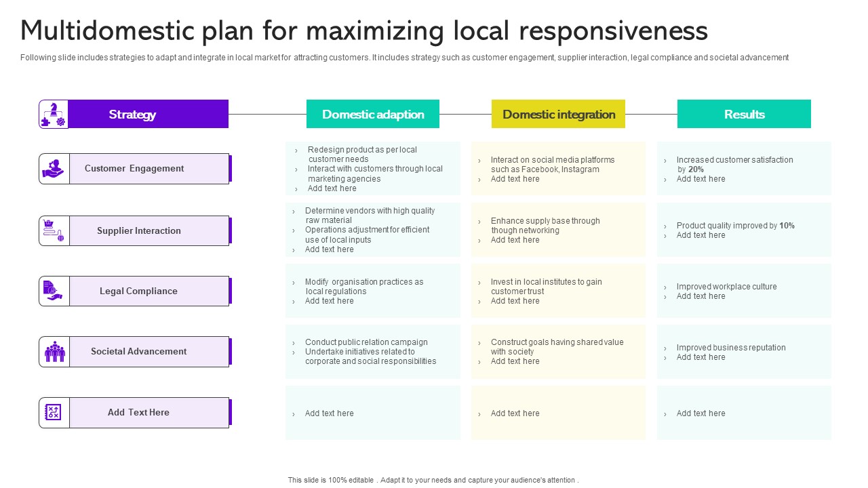The image size is (868, 488).
Task: Select 'Conduct public relation campaign' bullet
Action: click(x=366, y=342)
